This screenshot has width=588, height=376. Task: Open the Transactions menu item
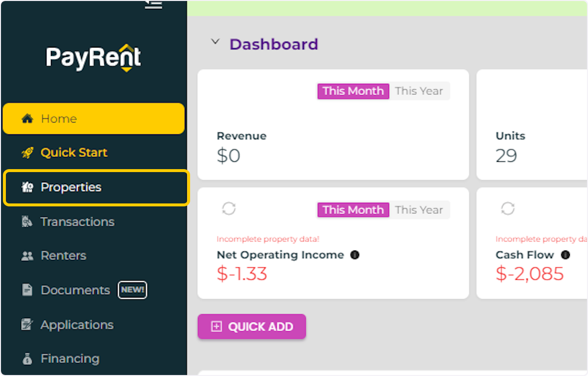click(x=77, y=222)
